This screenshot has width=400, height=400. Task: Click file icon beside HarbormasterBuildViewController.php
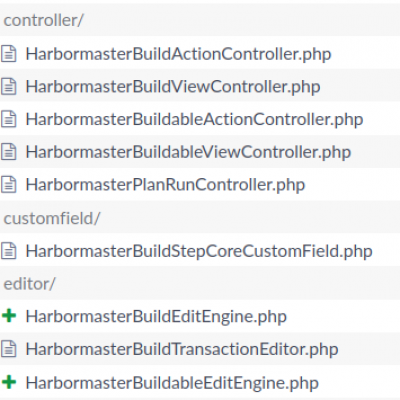pos(8,86)
